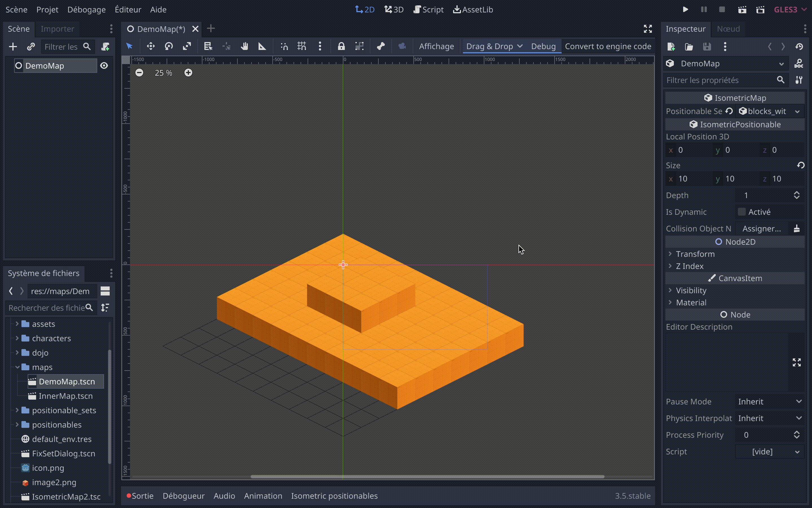The image size is (812, 508).
Task: Switch to the Script workspace
Action: click(x=429, y=9)
